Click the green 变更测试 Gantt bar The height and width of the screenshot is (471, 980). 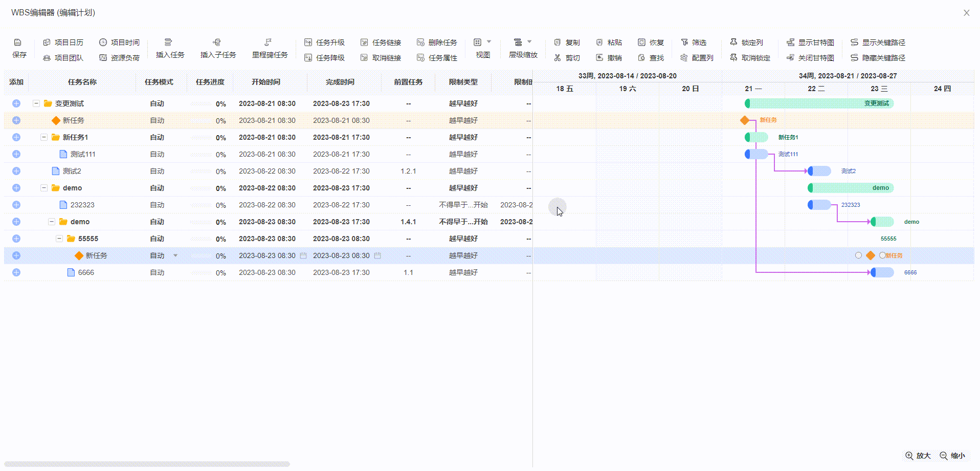click(818, 103)
